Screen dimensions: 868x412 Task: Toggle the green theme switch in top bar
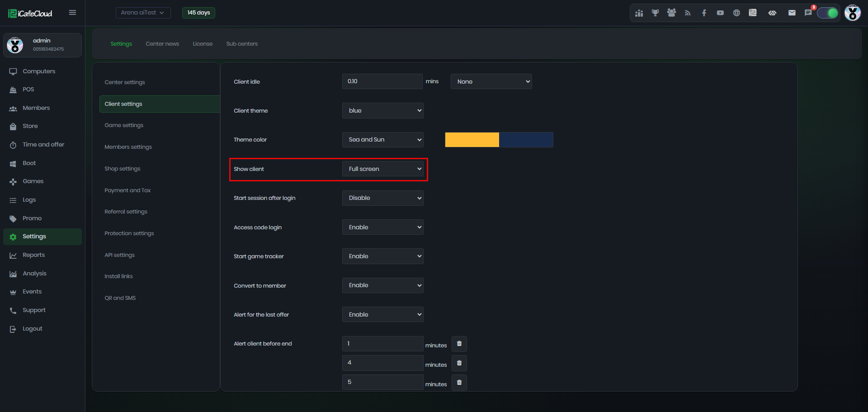828,13
